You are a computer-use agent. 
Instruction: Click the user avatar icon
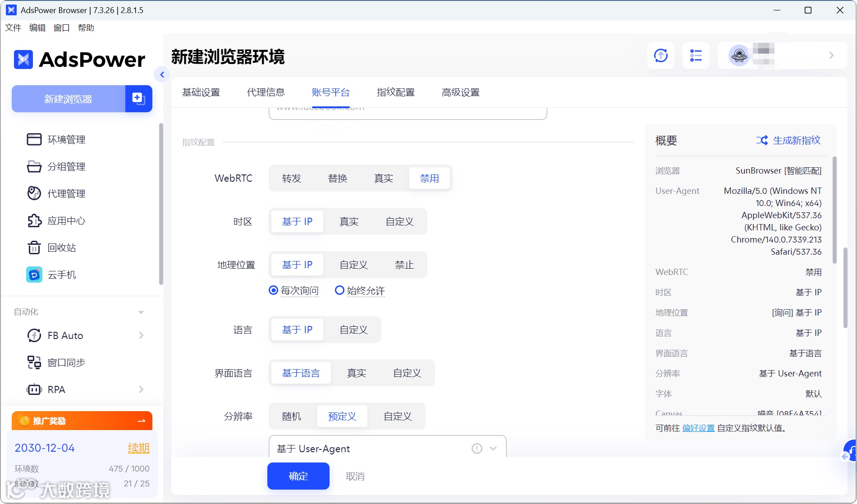[738, 55]
